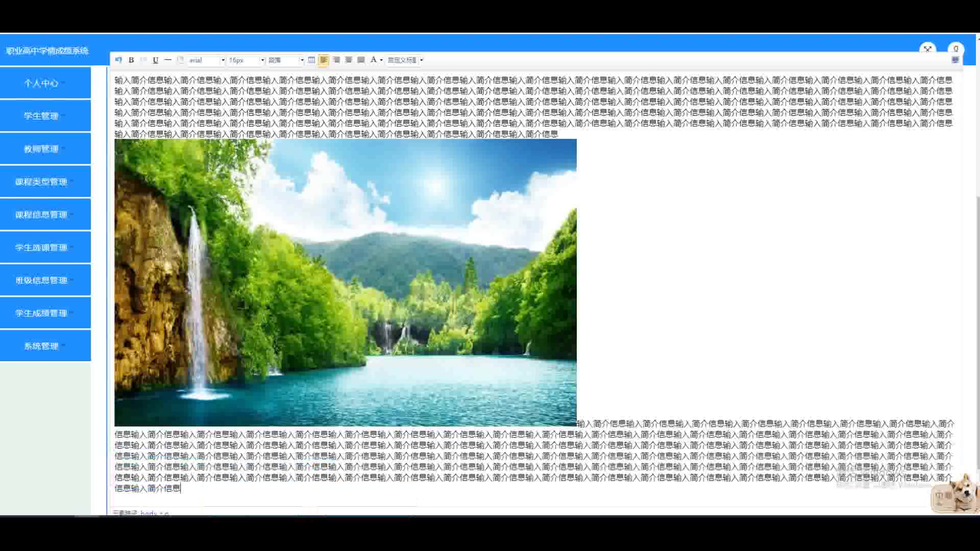
Task: Click the undo icon in editor toolbar
Action: (118, 60)
